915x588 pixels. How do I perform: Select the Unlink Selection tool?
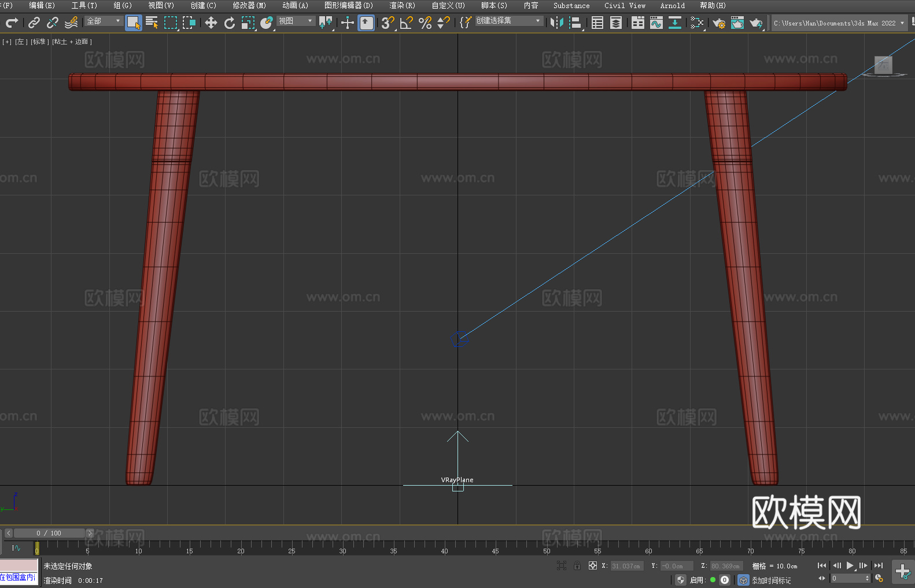[53, 23]
